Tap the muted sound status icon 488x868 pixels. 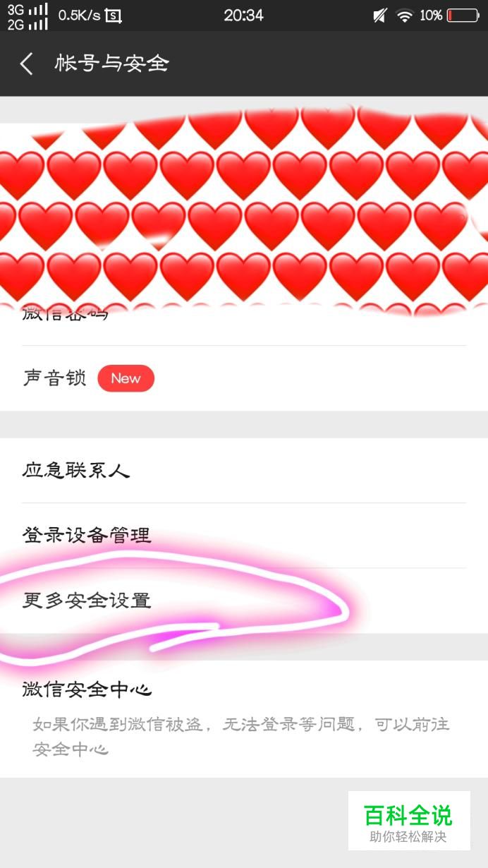tap(380, 16)
